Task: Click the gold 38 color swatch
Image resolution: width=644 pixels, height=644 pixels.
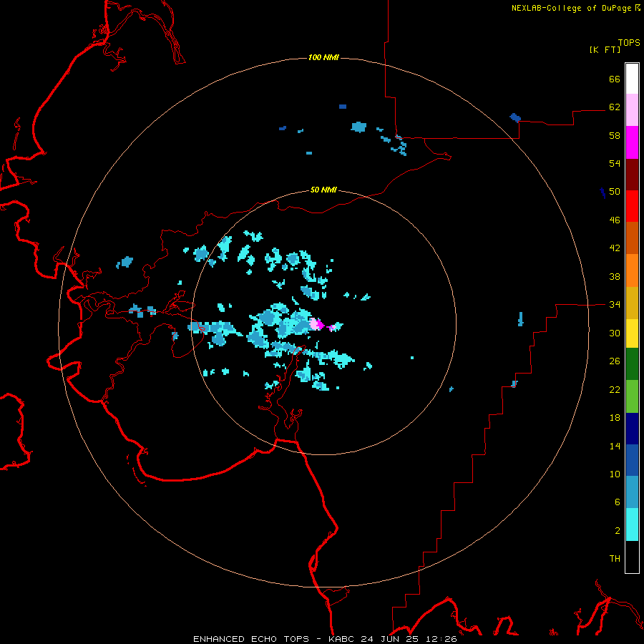Action: (x=632, y=303)
